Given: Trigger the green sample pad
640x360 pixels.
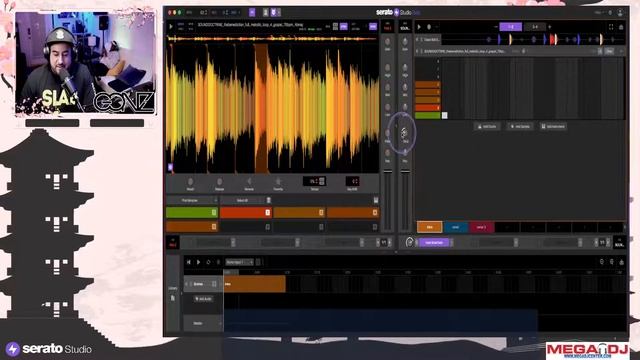Looking at the screenshot, I should 191,212.
